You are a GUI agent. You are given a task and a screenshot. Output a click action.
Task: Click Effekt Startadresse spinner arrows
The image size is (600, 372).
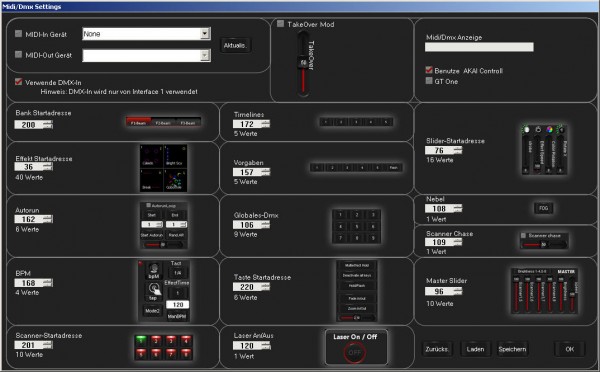(x=47, y=166)
